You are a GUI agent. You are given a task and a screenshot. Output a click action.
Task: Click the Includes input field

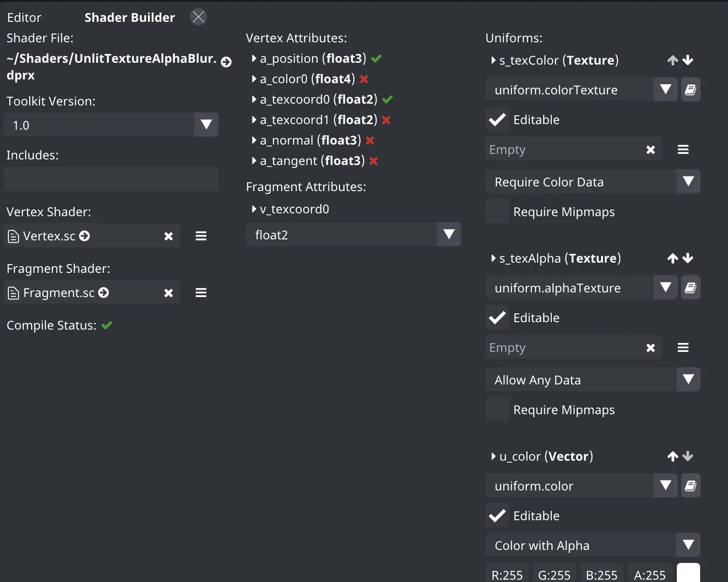click(111, 179)
